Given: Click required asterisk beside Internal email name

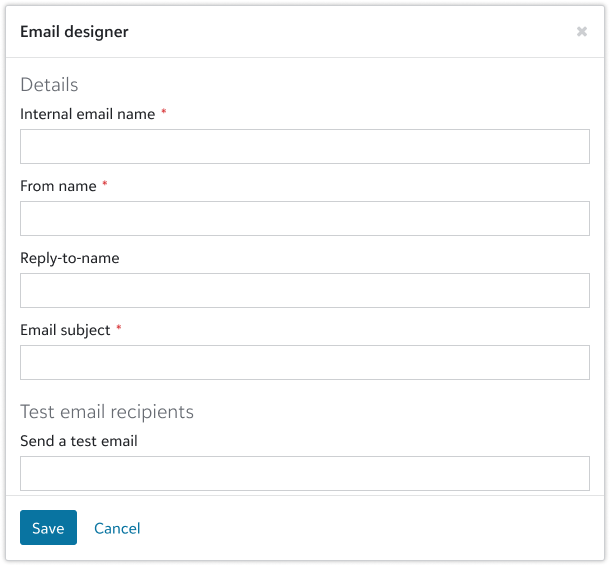Looking at the screenshot, I should (163, 113).
